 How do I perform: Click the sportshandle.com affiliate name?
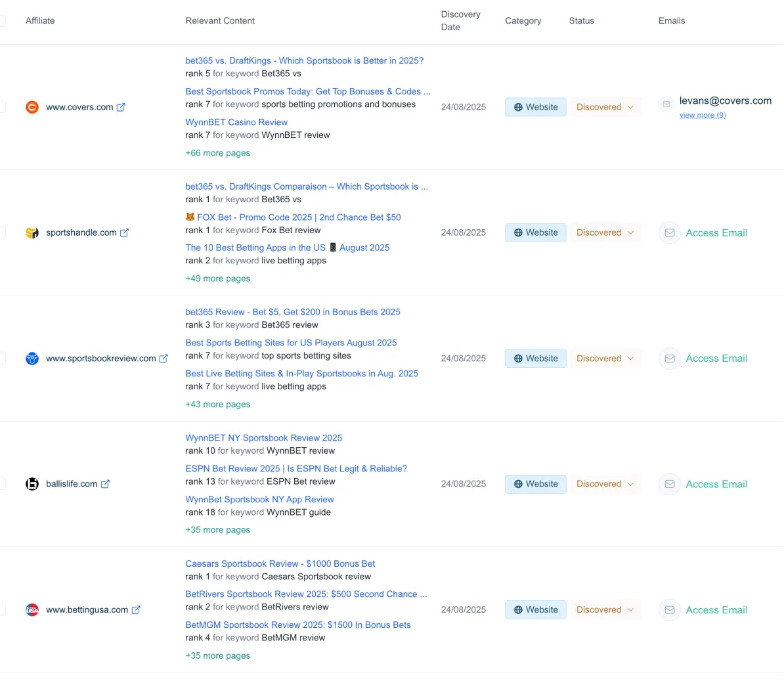(81, 232)
